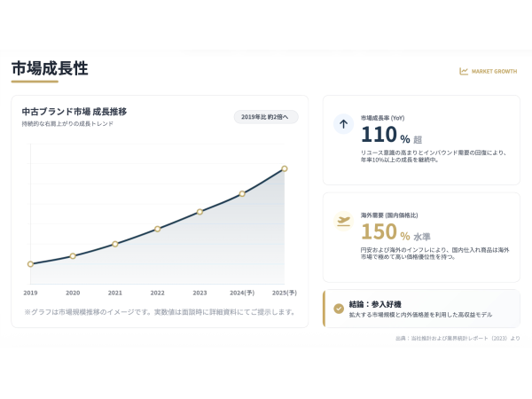Select the 2024(予) data point on chart

tap(242, 193)
